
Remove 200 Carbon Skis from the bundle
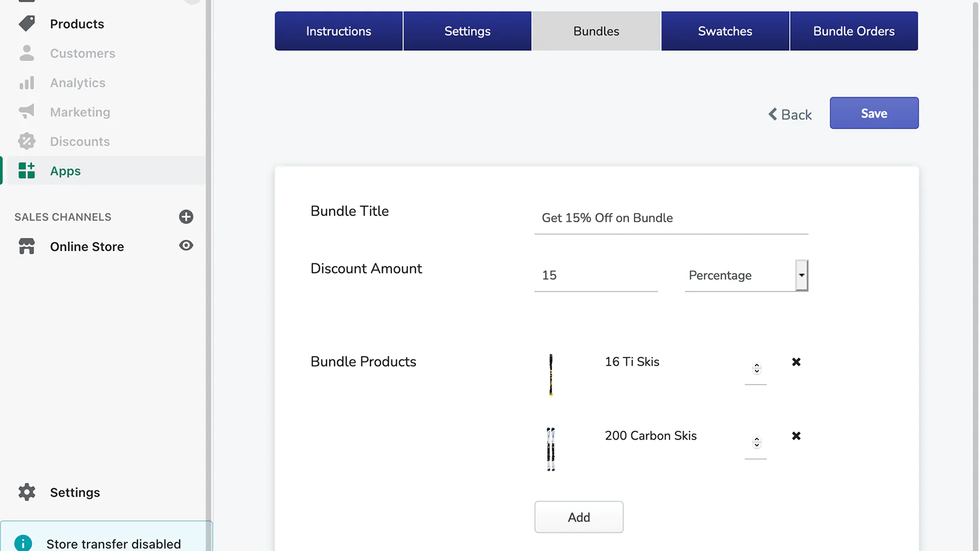click(x=796, y=436)
